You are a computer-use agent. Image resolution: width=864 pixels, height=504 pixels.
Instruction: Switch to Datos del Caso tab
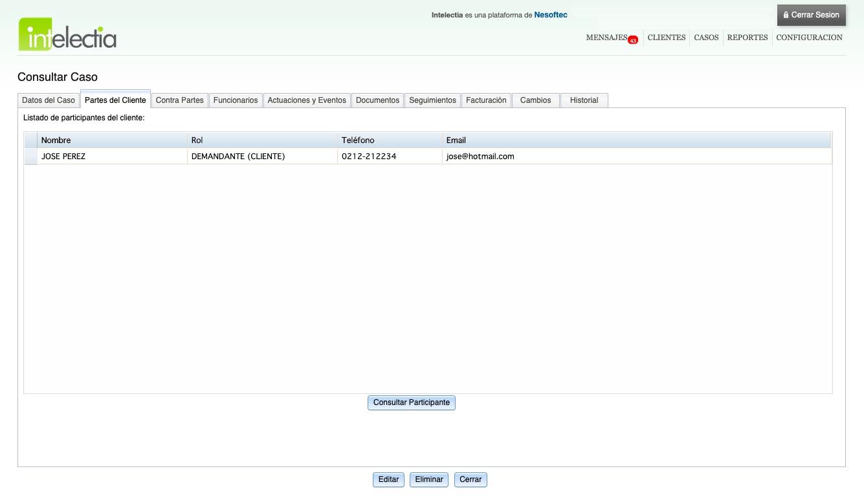coord(49,100)
